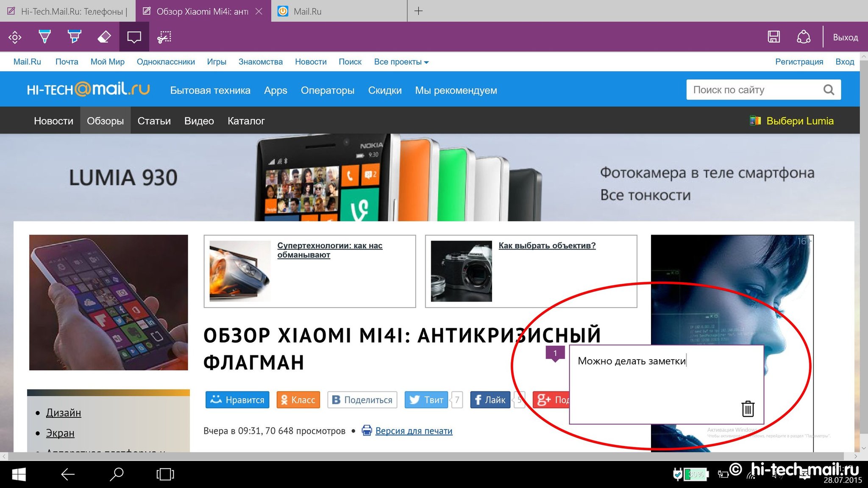Image resolution: width=868 pixels, height=488 pixels.
Task: Expand the Все проекты dropdown
Action: tap(401, 62)
